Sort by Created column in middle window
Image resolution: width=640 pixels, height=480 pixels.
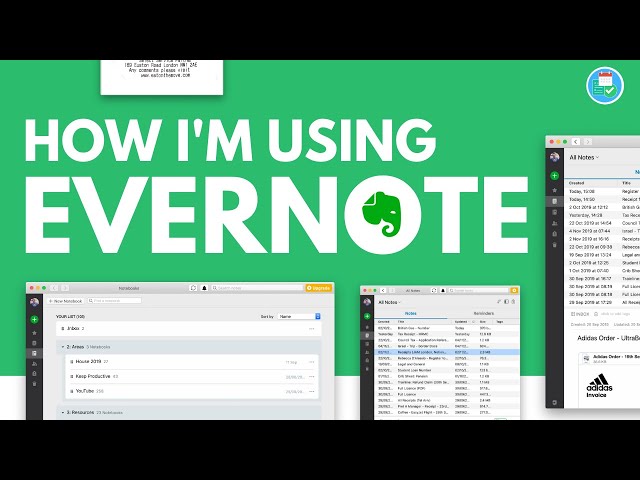pos(385,322)
